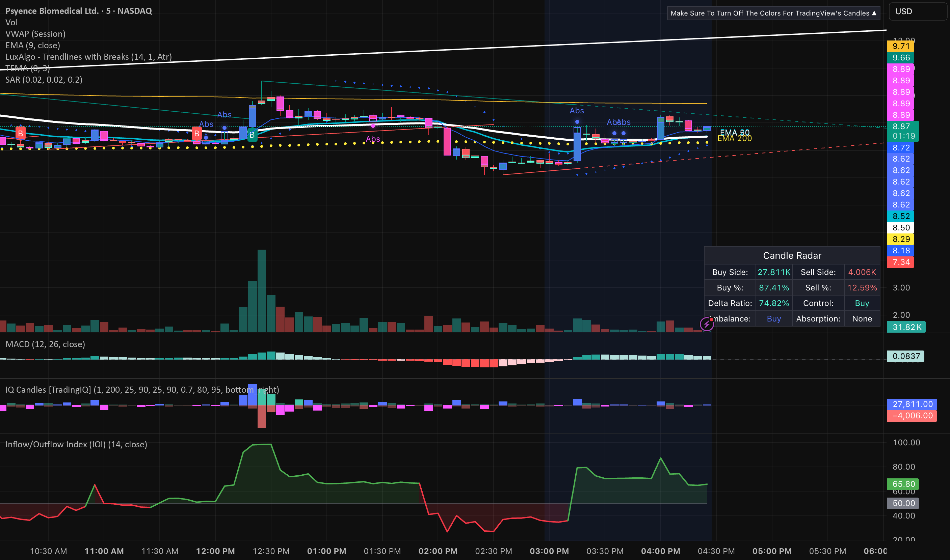The width and height of the screenshot is (950, 560).
Task: Select the Inflow/Outflow Index (IOI) legend
Action: pos(76,444)
